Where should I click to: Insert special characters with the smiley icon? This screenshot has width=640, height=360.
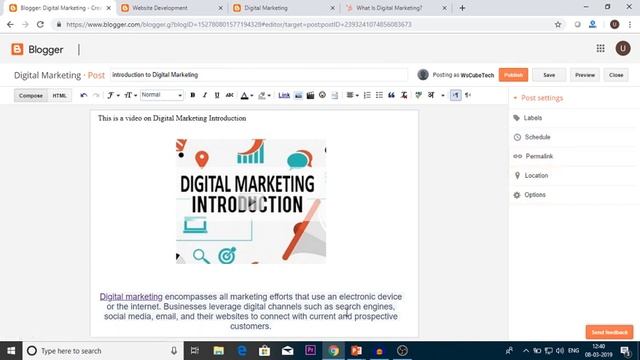click(x=322, y=95)
